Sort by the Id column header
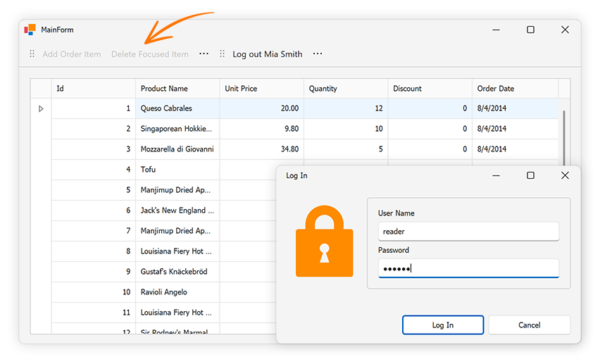This screenshot has height=364, width=600. (x=94, y=89)
